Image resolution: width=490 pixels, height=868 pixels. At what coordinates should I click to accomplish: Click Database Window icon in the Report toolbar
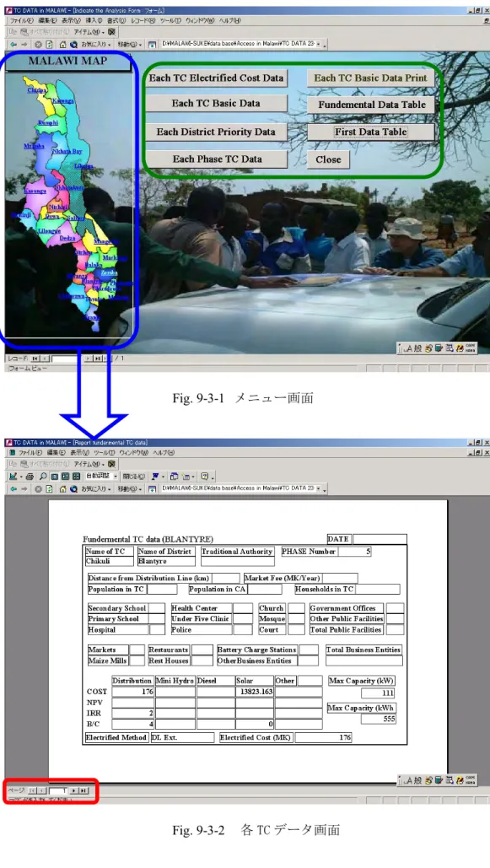175,476
